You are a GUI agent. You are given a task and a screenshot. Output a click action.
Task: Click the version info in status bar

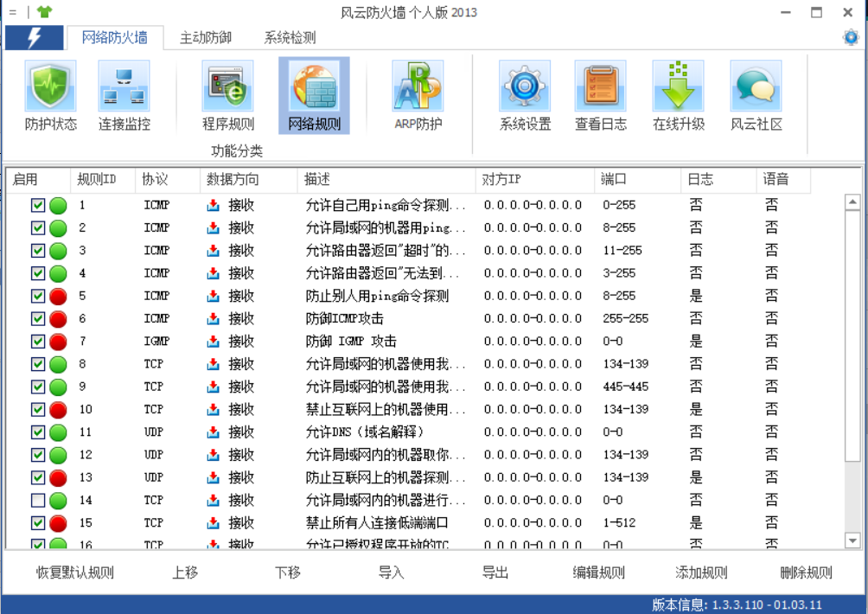(737, 604)
